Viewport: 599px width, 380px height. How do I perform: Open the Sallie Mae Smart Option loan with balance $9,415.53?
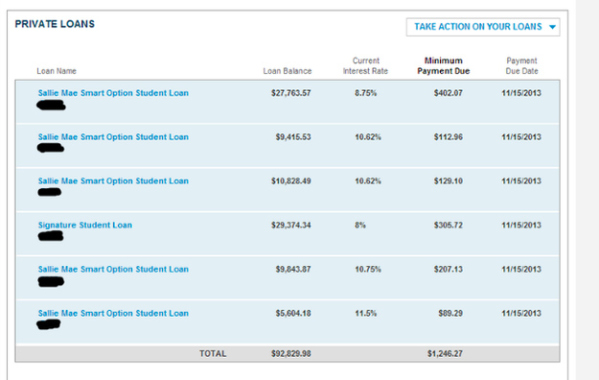[x=113, y=137]
